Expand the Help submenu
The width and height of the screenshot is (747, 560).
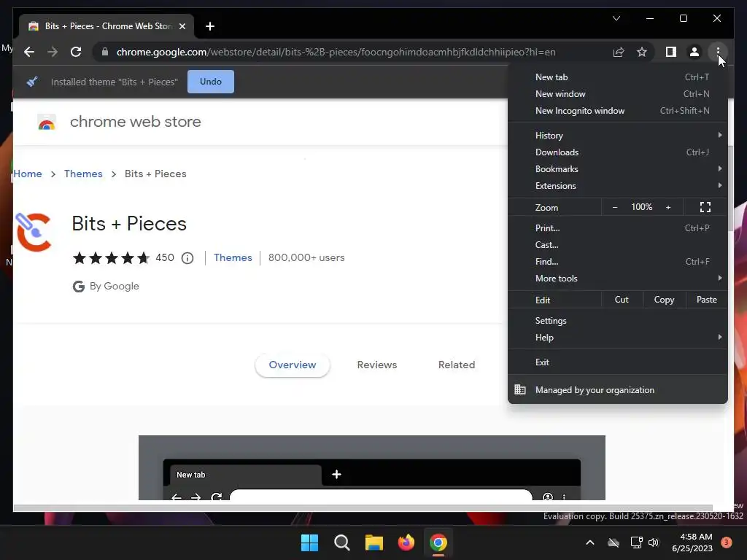point(618,337)
